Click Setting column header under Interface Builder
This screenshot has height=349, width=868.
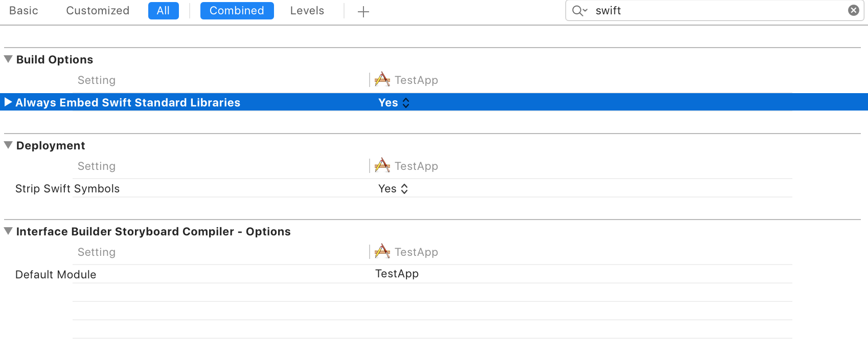tap(97, 252)
